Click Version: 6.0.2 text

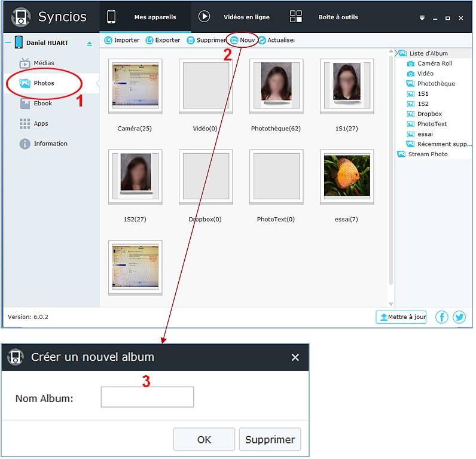(x=28, y=318)
